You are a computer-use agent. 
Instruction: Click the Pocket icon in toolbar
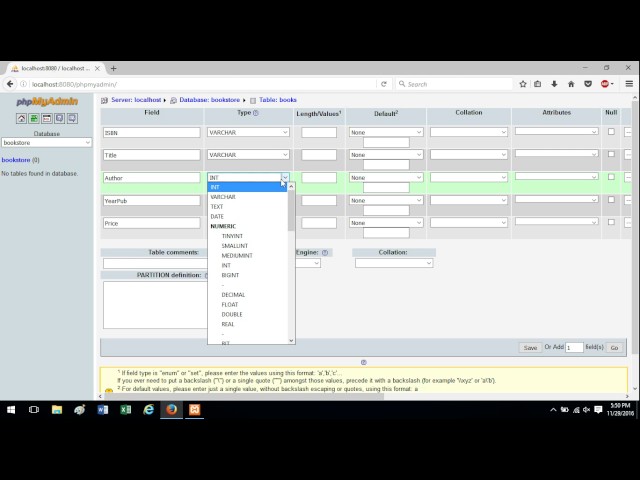point(588,84)
